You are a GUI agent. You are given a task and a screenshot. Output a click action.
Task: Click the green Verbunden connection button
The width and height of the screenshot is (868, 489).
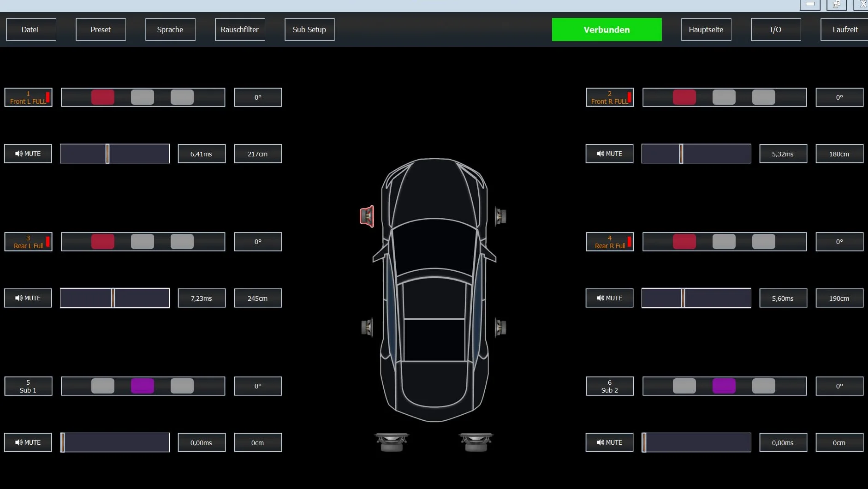point(607,30)
